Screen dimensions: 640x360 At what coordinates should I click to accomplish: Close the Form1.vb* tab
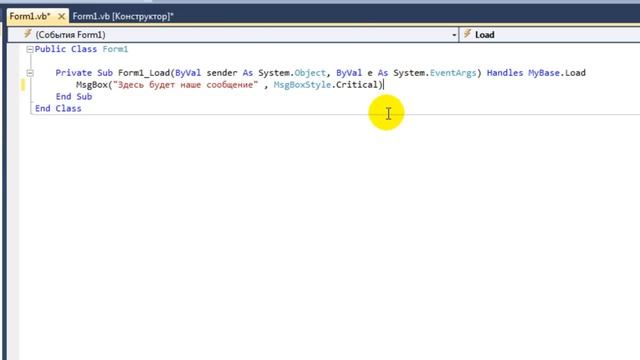(x=61, y=16)
